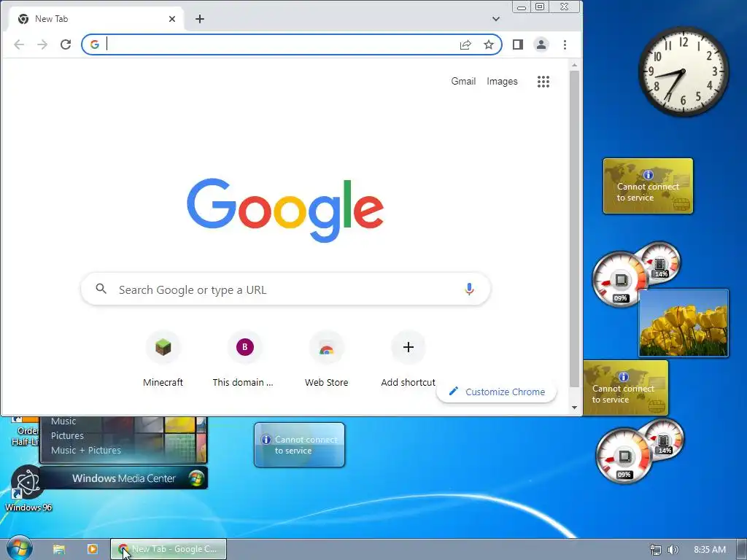Click the page scrollbar up arrow
Image resolution: width=747 pixels, height=560 pixels.
pyautogui.click(x=574, y=65)
